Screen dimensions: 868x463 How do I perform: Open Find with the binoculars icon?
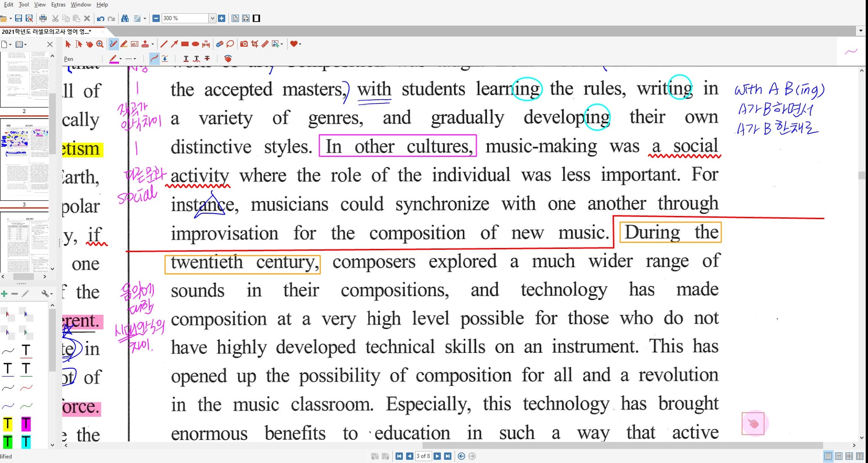(x=125, y=18)
